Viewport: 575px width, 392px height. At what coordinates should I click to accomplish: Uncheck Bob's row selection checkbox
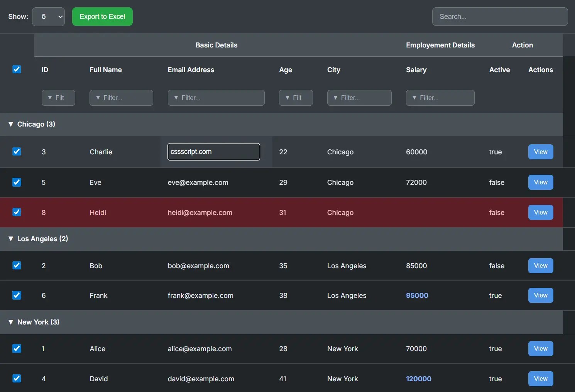coord(17,265)
